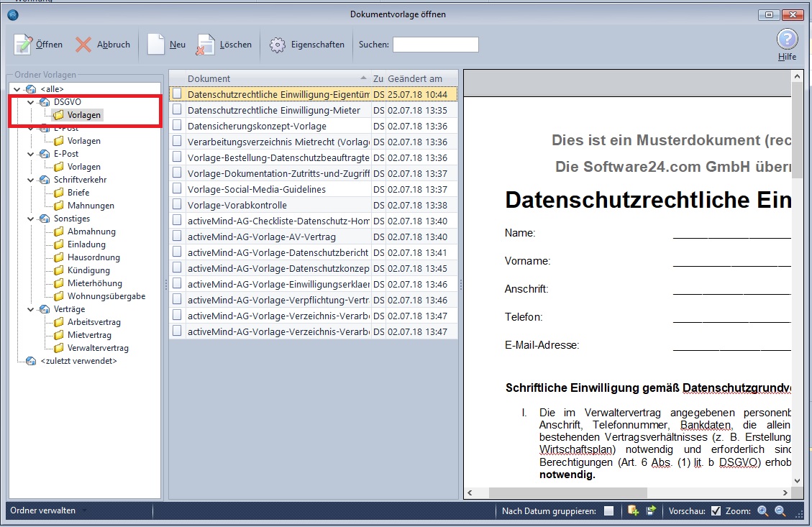Click the add database icon in status bar
This screenshot has width=812, height=527.
pyautogui.click(x=633, y=510)
